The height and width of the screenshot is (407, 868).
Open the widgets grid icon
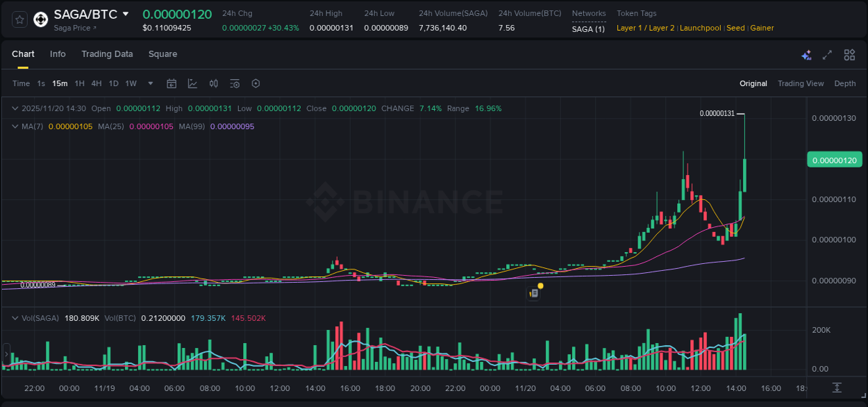[849, 54]
